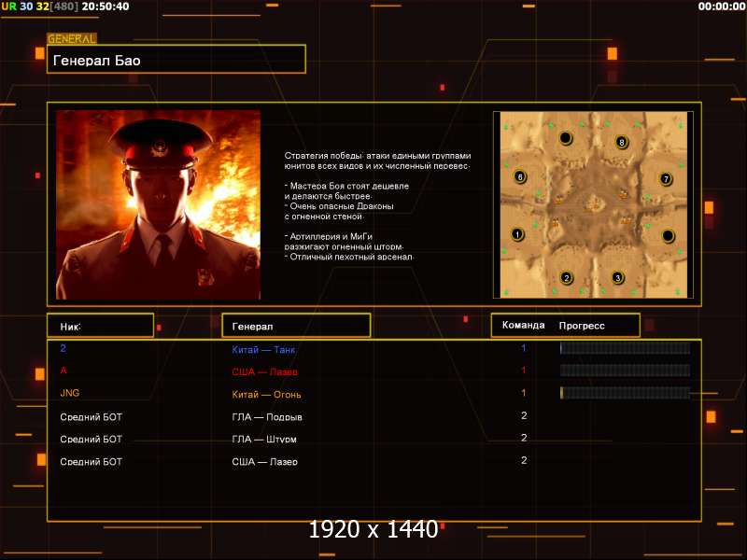This screenshot has height=560, width=747.
Task: Click the red США — Лазер general entry
Action: click(x=265, y=371)
